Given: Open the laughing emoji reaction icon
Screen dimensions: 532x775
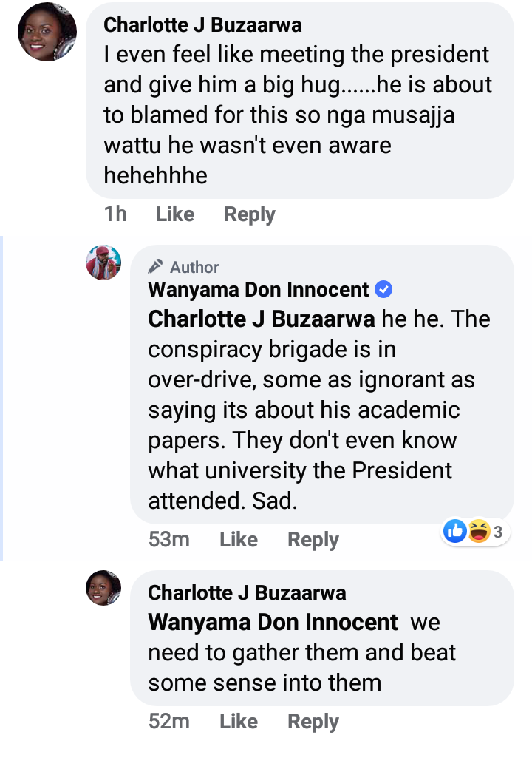Looking at the screenshot, I should [x=479, y=531].
